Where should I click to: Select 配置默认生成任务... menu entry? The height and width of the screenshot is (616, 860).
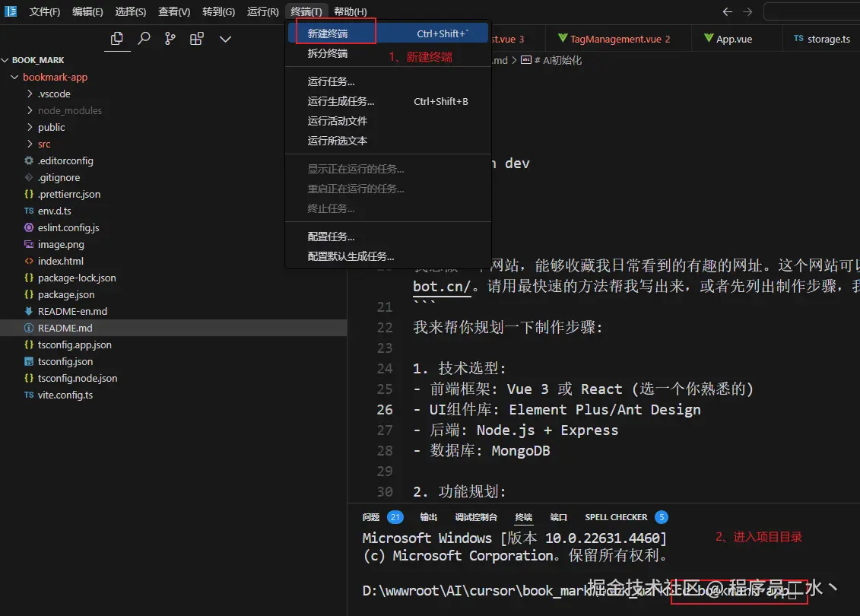click(388, 257)
